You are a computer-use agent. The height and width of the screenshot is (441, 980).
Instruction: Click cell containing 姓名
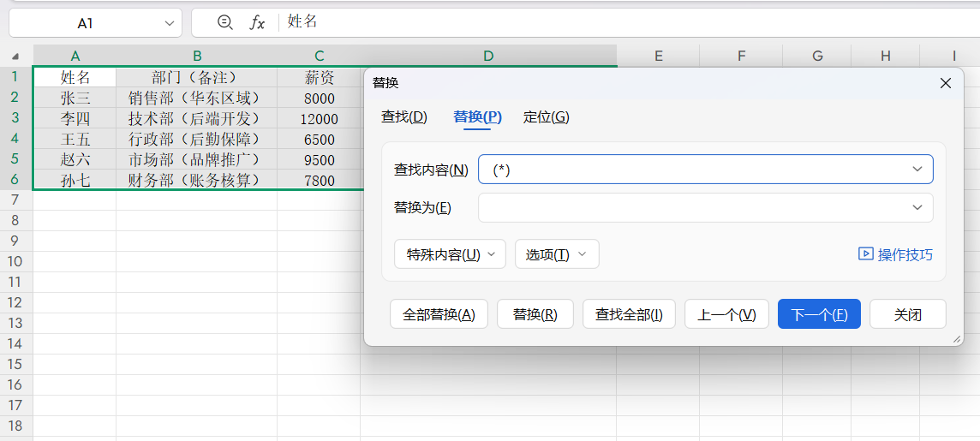click(x=75, y=77)
